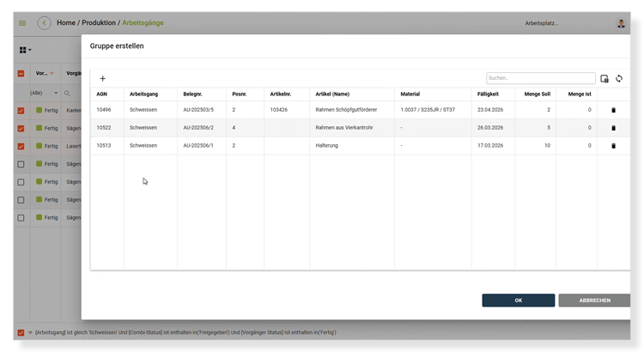The height and width of the screenshot is (352, 644).
Task: Click into the Suchen search field
Action: click(x=540, y=78)
